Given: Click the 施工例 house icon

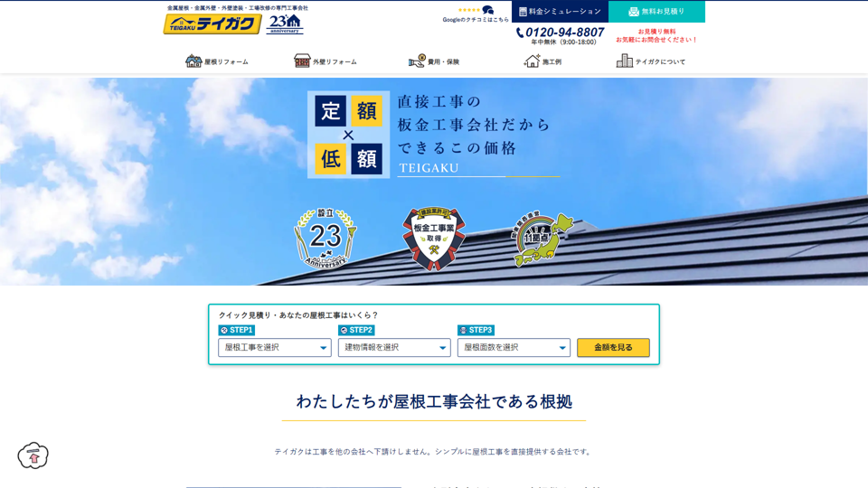Looking at the screenshot, I should pos(532,61).
